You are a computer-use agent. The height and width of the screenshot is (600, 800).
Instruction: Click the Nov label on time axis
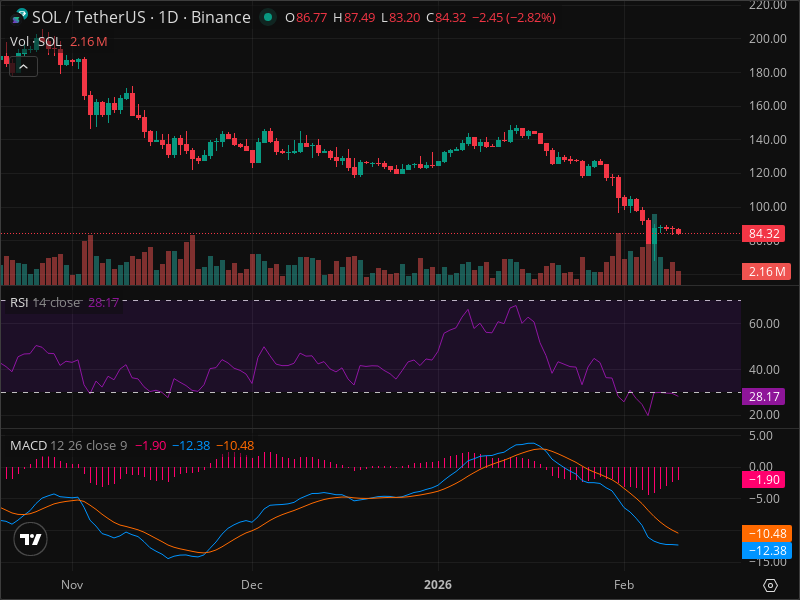pos(72,585)
